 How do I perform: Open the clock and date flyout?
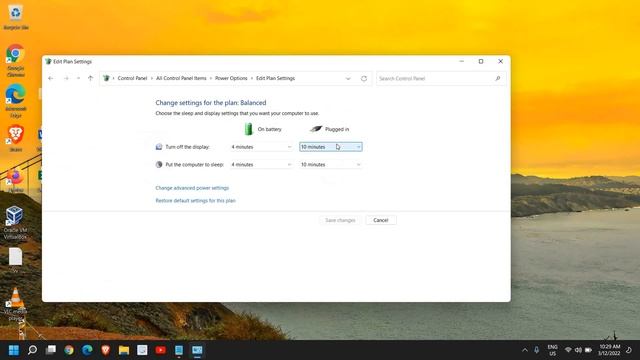[x=609, y=350]
